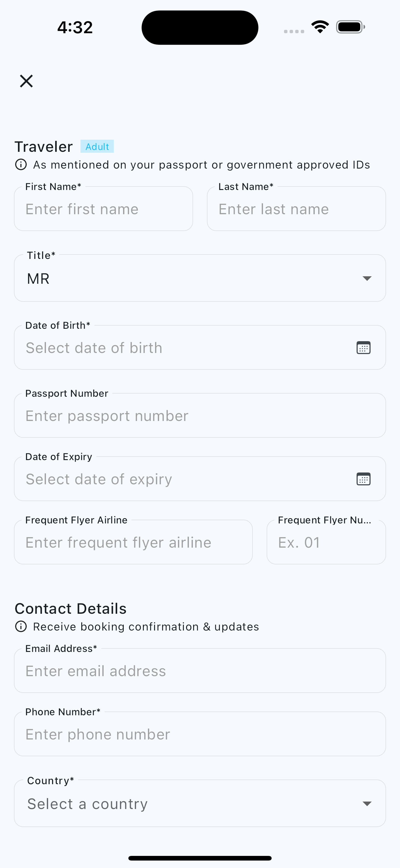Image resolution: width=400 pixels, height=868 pixels.
Task: Focus the Frequent Flyer Airline field
Action: point(133,542)
